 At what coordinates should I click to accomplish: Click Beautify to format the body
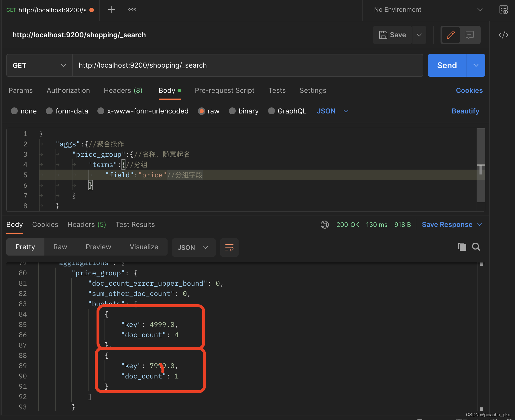click(465, 111)
